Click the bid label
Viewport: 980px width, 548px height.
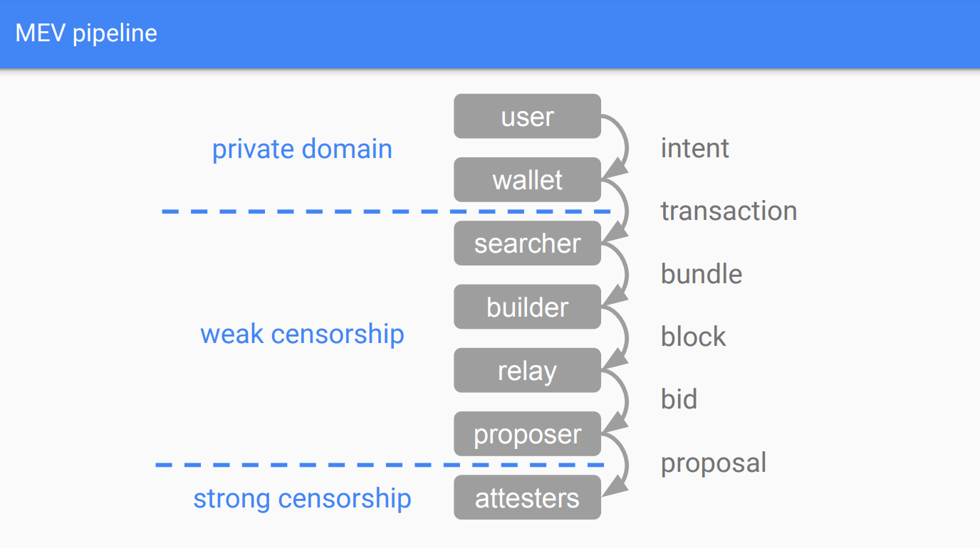[679, 399]
